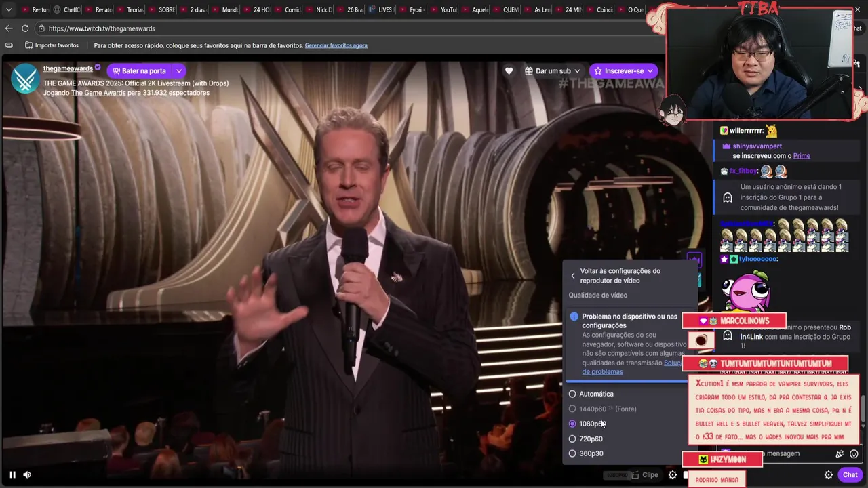Viewport: 868px width, 488px height.
Task: Click the Prime link in chat
Action: tap(802, 155)
